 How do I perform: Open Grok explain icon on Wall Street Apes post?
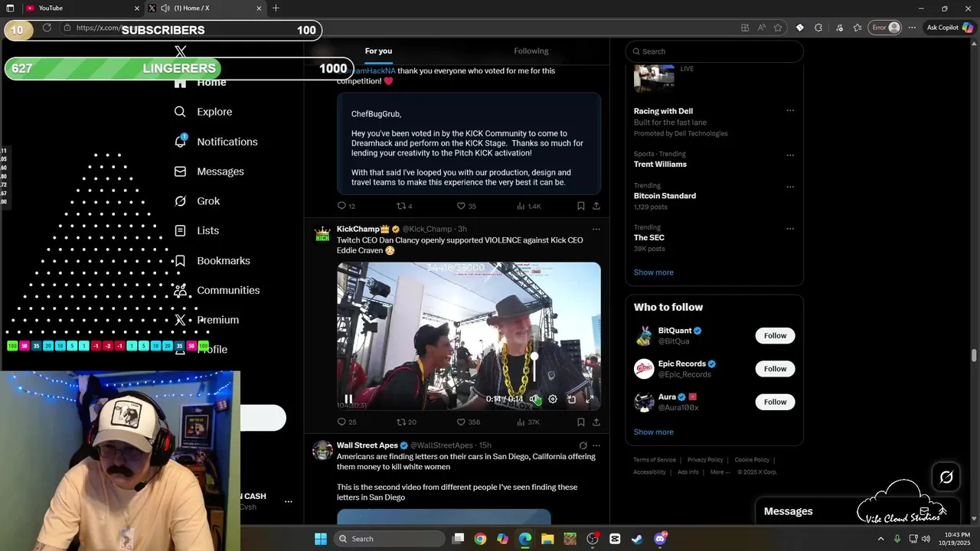point(583,445)
